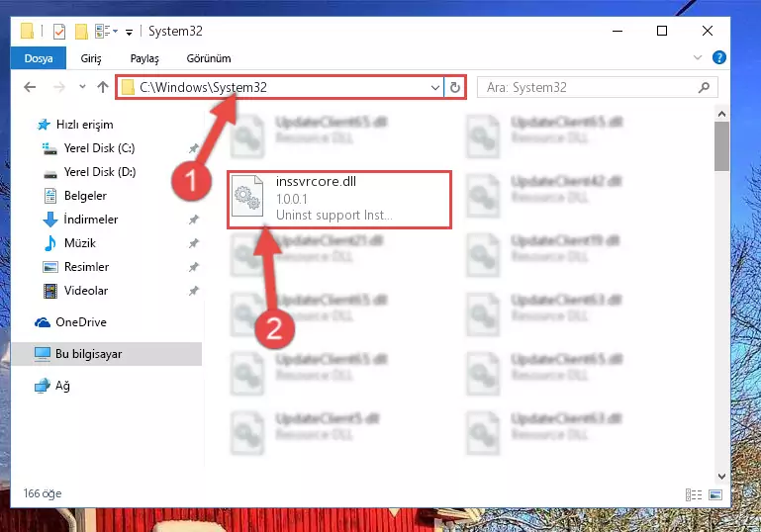
Task: Switch to the Görünüm ribbon tab
Action: (x=209, y=58)
